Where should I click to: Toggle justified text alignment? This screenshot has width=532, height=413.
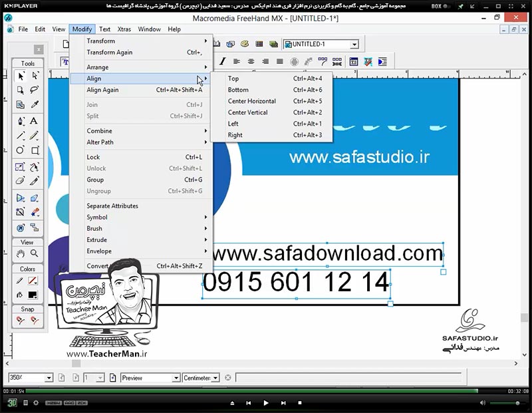point(279,61)
